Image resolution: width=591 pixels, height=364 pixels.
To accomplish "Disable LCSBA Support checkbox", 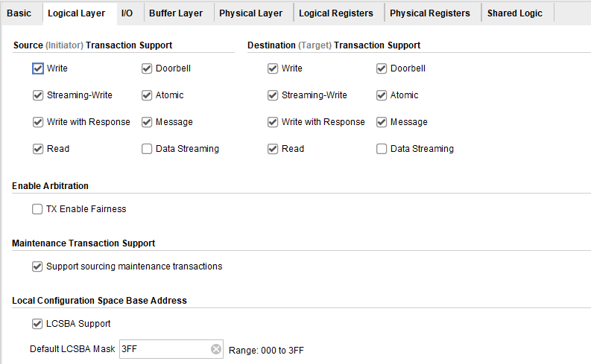I will 37,324.
